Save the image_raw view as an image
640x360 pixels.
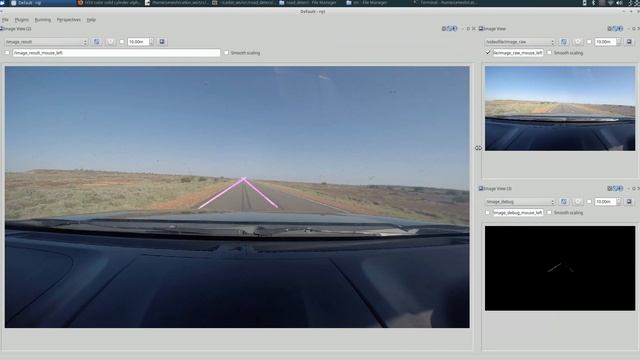coord(629,42)
